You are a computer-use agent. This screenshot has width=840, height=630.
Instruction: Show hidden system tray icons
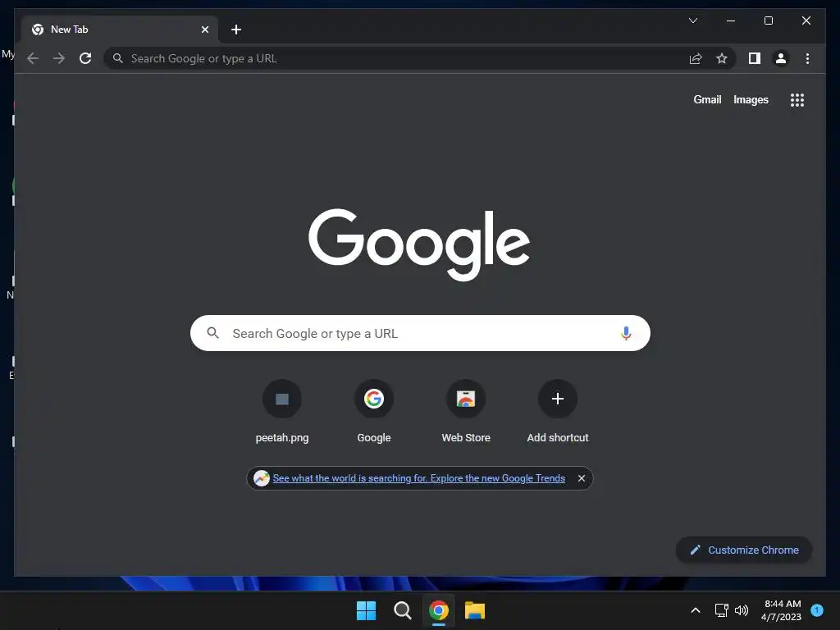(x=696, y=610)
